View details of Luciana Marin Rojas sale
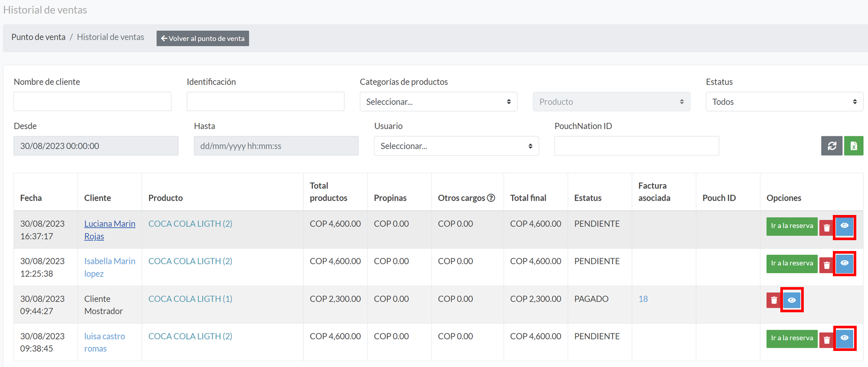868x367 pixels. (x=845, y=226)
